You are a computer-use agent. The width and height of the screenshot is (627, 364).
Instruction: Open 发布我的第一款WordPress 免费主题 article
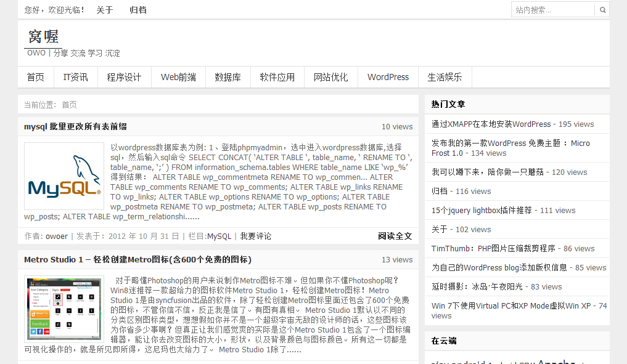(x=510, y=148)
